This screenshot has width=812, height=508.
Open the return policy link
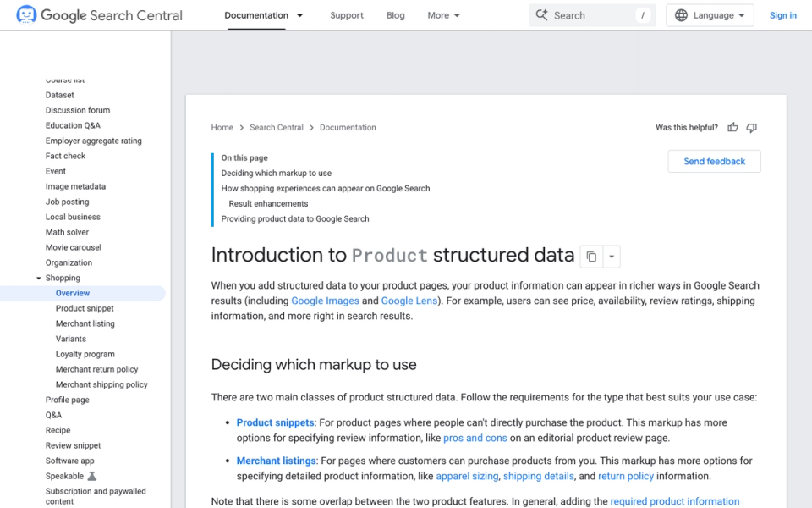[x=626, y=476]
